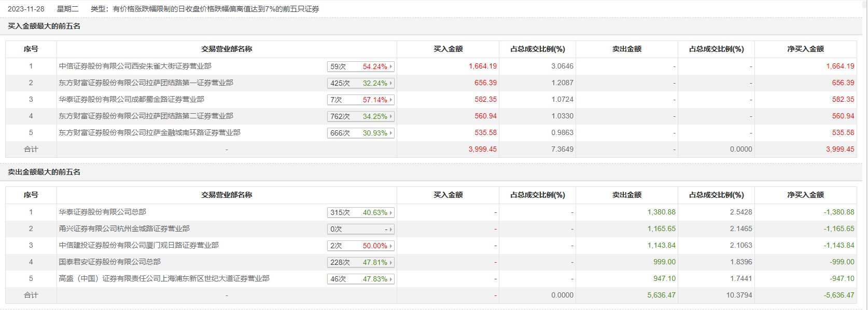This screenshot has height=310, width=868.
Task: Open 甬兴证券杭州金城路证券营业部 link
Action: coord(124,228)
